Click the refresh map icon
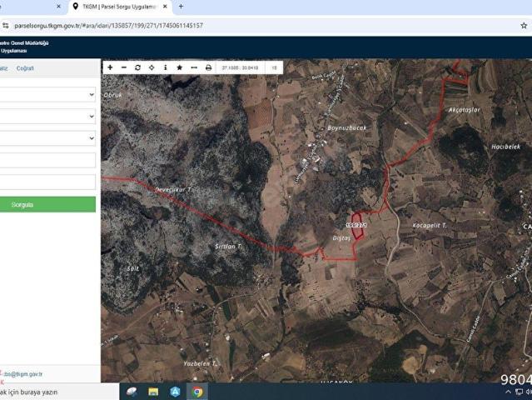Image resolution: width=532 pixels, height=400 pixels. pyautogui.click(x=137, y=67)
